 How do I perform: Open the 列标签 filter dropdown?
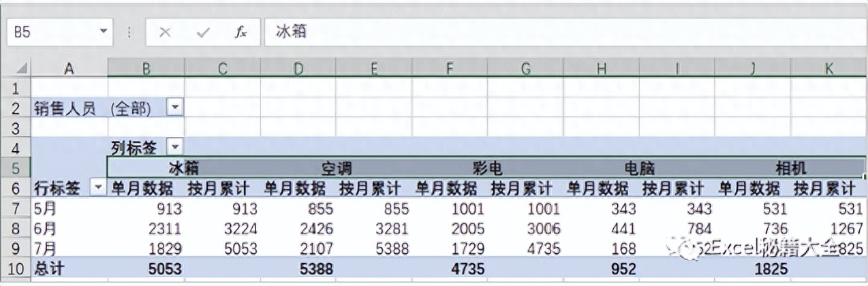pos(176,146)
